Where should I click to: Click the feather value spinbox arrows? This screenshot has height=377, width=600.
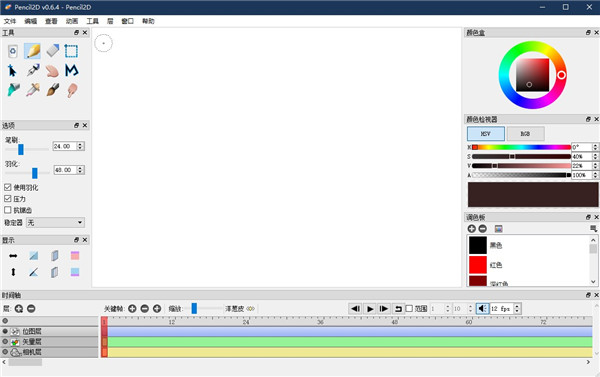point(80,170)
